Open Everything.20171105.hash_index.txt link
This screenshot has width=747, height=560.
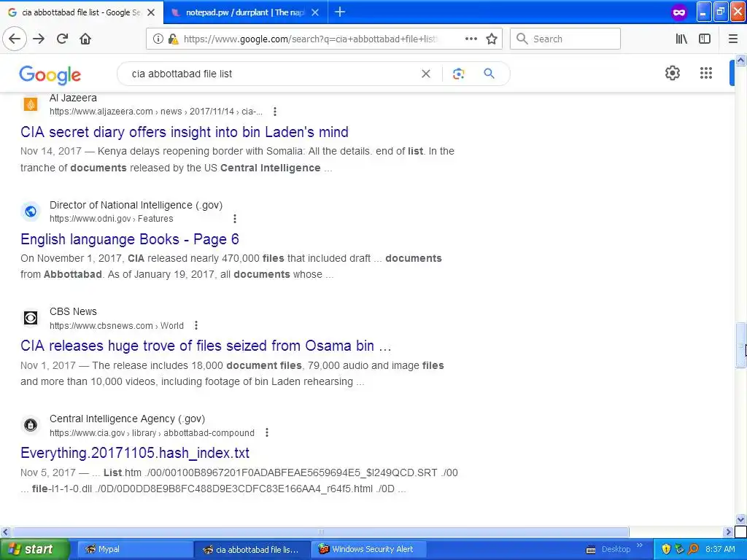point(135,453)
